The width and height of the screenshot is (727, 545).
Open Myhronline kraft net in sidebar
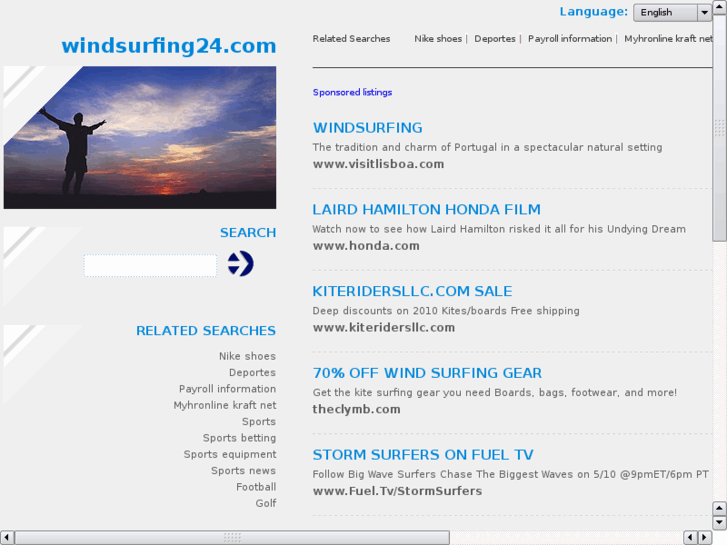tap(225, 405)
